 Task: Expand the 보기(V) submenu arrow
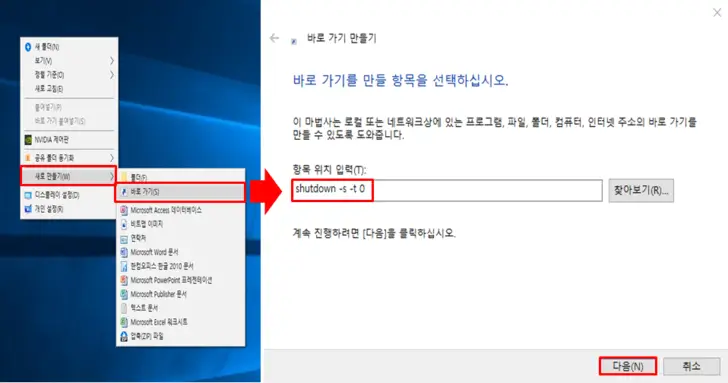click(112, 61)
